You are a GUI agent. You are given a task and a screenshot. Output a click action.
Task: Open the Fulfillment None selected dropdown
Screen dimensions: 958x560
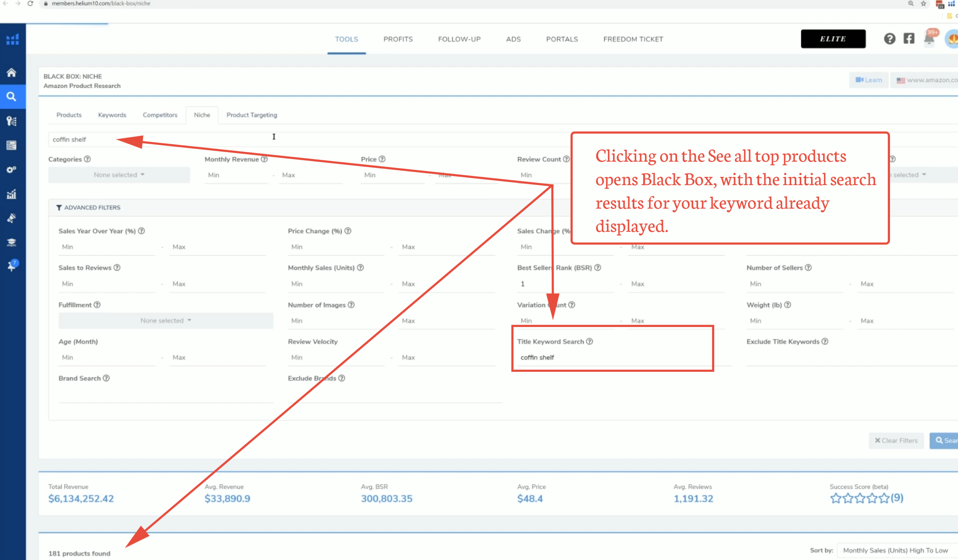point(166,321)
